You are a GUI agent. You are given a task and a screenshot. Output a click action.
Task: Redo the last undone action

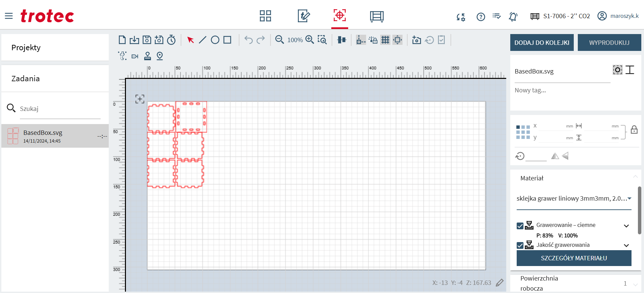[261, 40]
